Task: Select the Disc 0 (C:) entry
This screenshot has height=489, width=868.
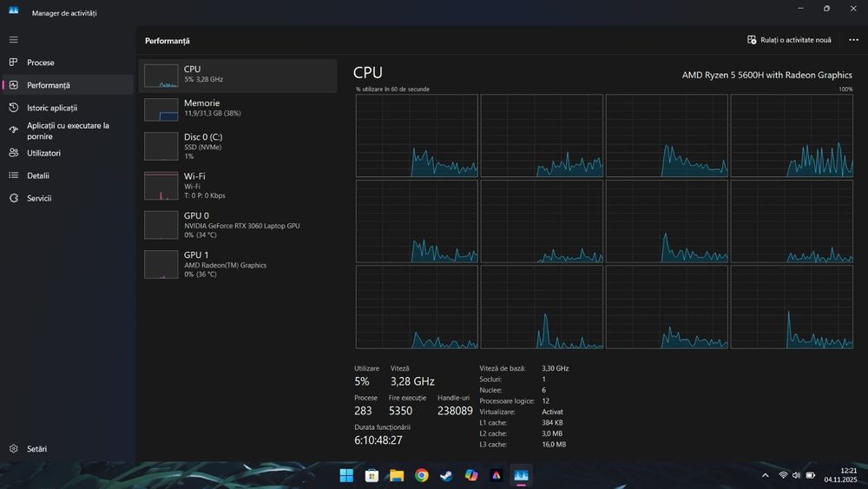Action: 238,146
